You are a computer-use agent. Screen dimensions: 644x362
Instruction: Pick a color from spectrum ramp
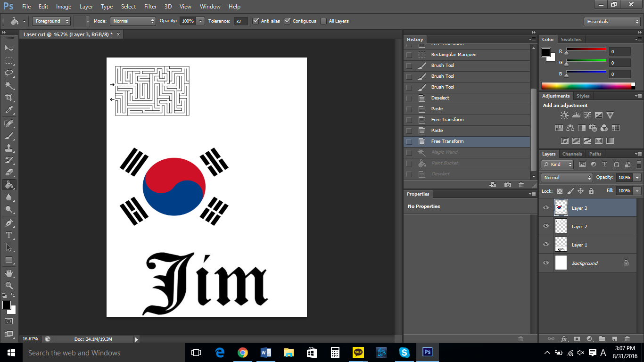pyautogui.click(x=586, y=86)
